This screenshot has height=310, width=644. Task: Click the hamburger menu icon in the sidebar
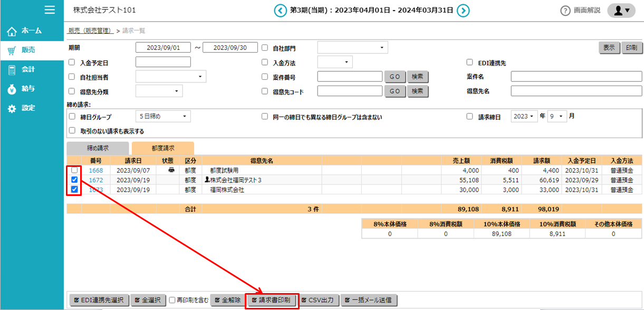50,10
